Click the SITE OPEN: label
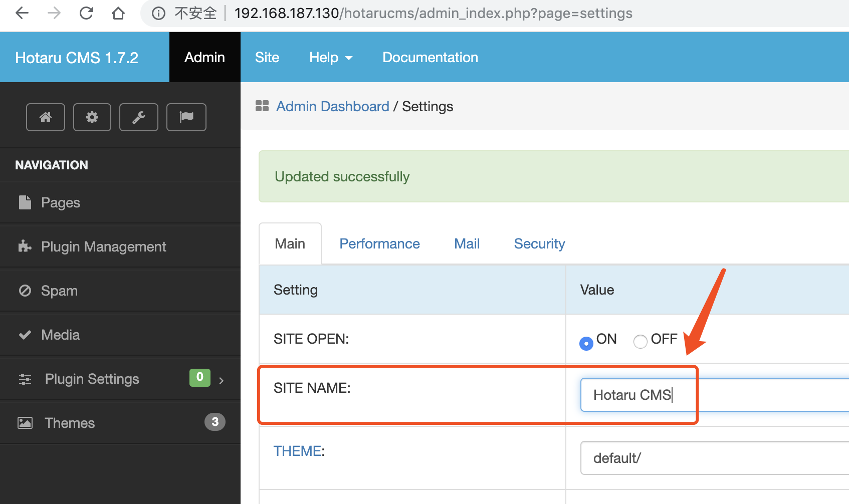849x504 pixels. tap(311, 339)
